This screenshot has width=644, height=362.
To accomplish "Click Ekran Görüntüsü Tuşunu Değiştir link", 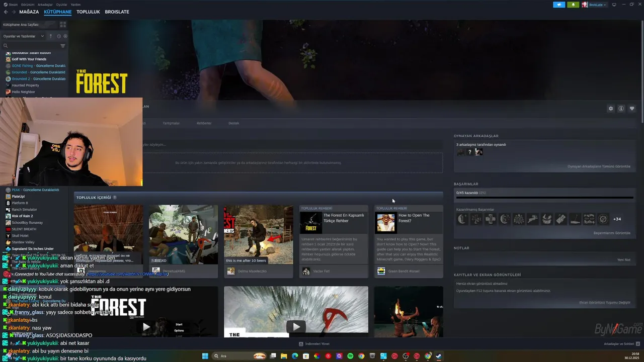I will click(x=605, y=303).
